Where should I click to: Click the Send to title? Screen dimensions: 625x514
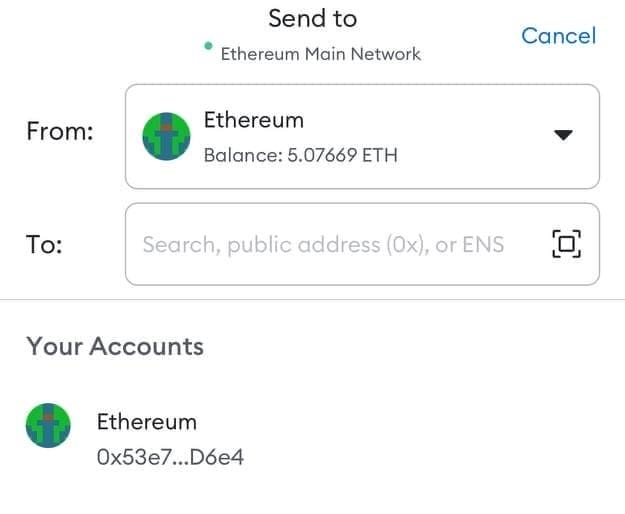(312, 18)
